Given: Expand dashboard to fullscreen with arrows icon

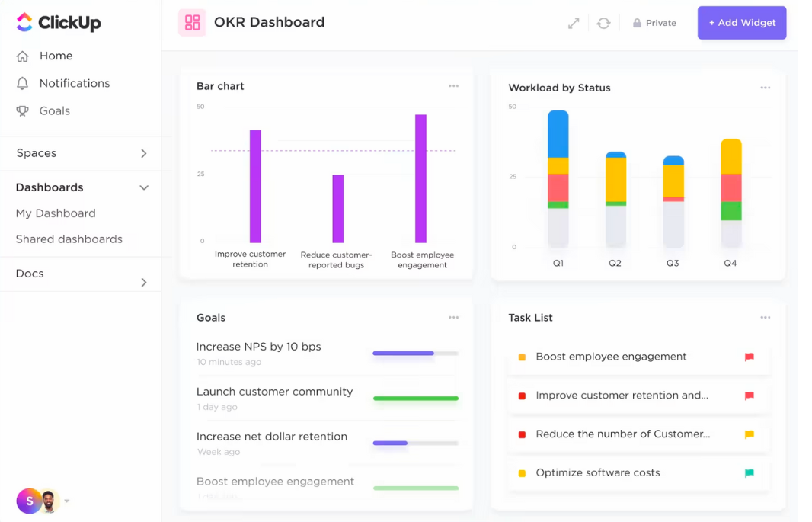Looking at the screenshot, I should point(574,24).
